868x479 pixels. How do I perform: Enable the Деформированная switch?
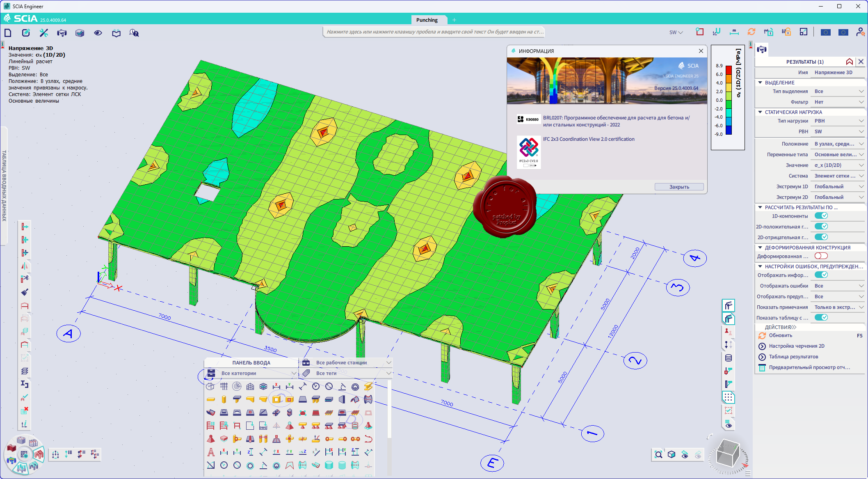821,256
